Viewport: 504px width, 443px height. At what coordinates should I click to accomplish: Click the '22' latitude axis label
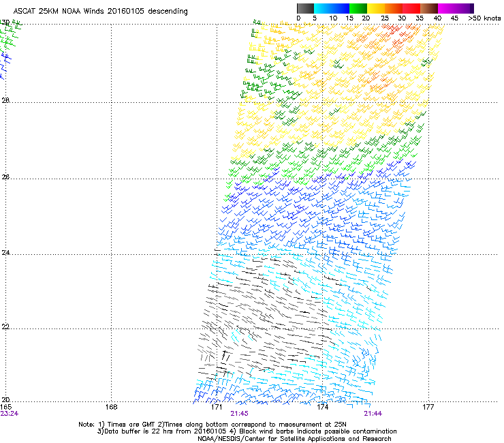point(5,326)
